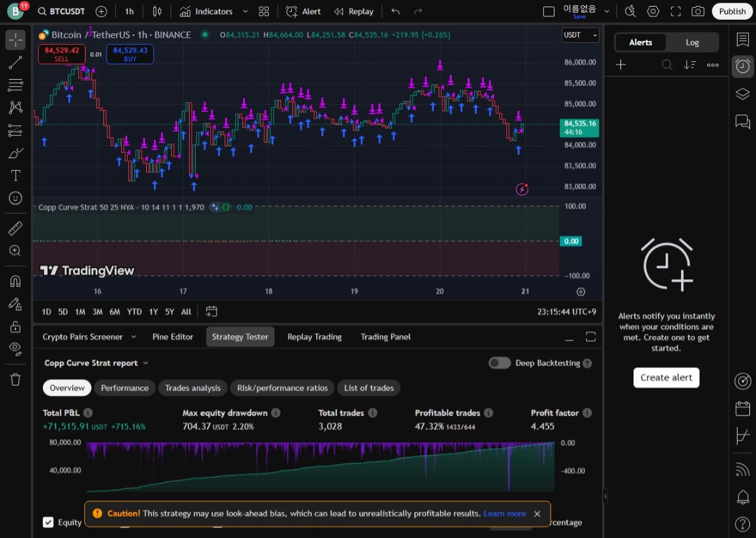
Task: Select the crosshair cursor tool
Action: [15, 40]
